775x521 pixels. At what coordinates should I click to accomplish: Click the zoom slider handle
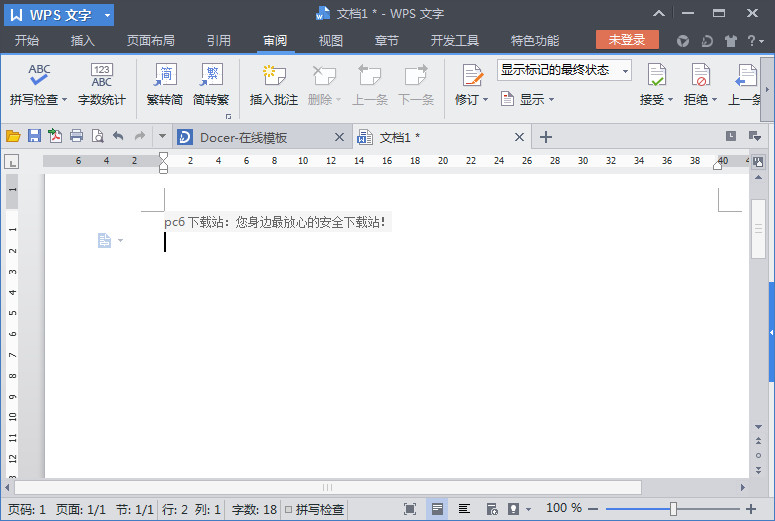[x=673, y=509]
